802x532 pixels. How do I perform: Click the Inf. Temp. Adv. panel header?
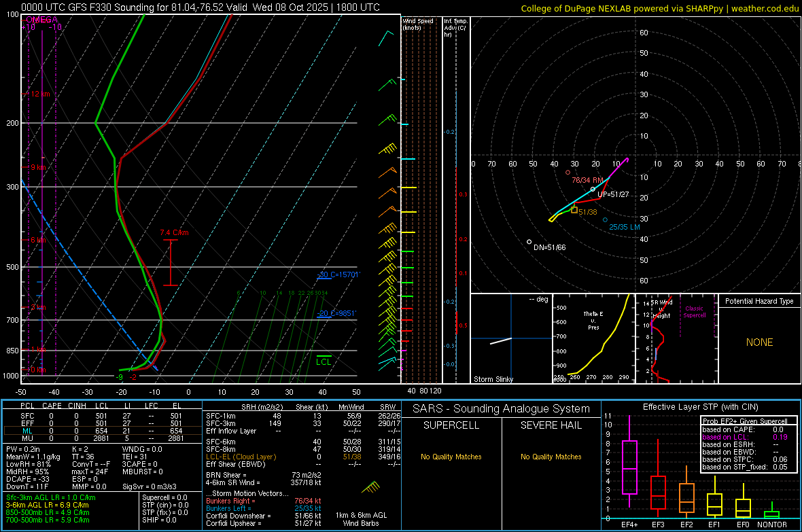(x=455, y=28)
